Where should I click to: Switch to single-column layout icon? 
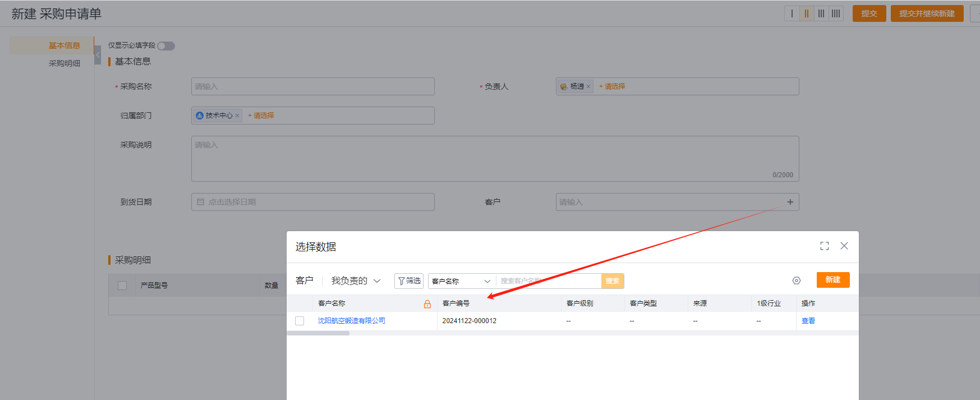[792, 13]
